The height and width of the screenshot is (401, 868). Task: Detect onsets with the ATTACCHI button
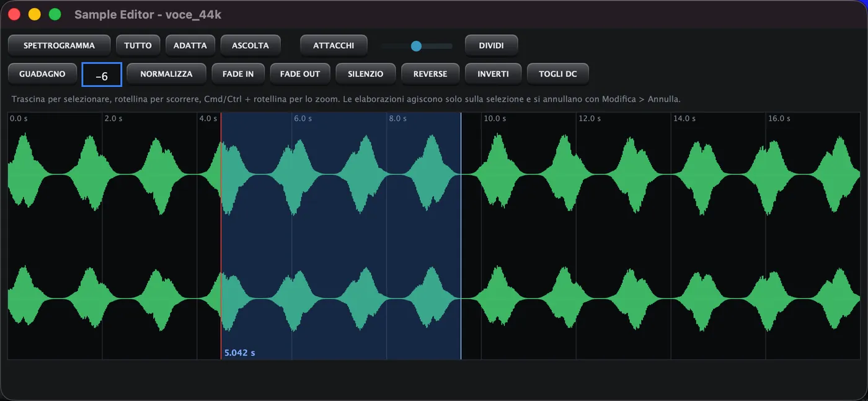pyautogui.click(x=334, y=45)
